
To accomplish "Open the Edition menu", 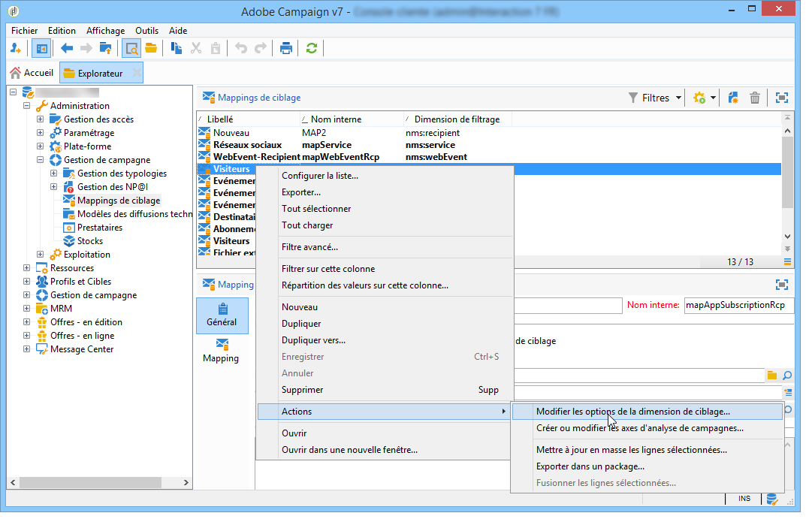I will click(62, 31).
